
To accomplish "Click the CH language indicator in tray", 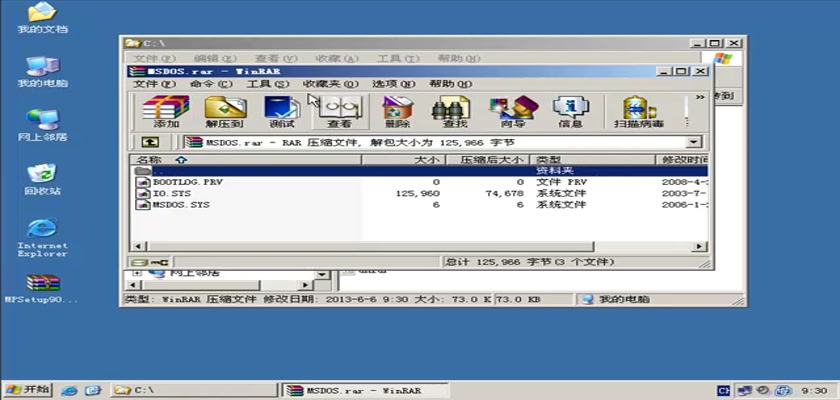I will point(723,391).
